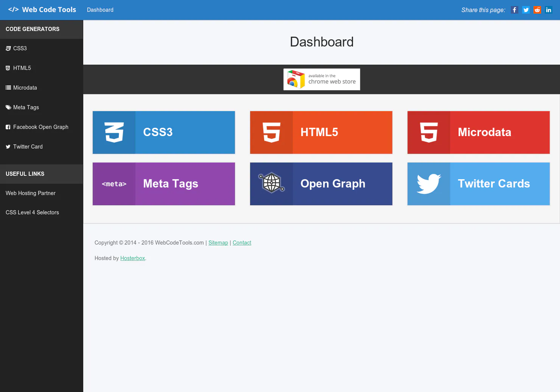The image size is (560, 392).
Task: Click the Dashboard page heading
Action: click(322, 42)
